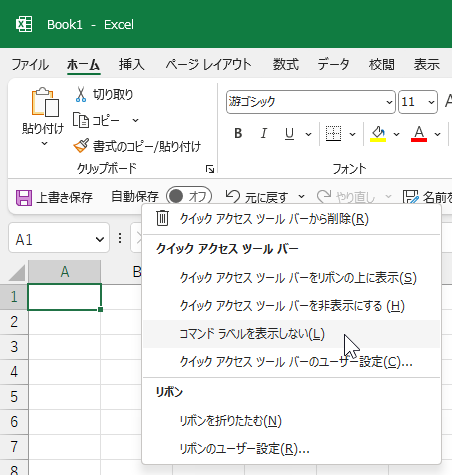The width and height of the screenshot is (452, 475).
Task: Apply the font color A icon
Action: click(419, 133)
